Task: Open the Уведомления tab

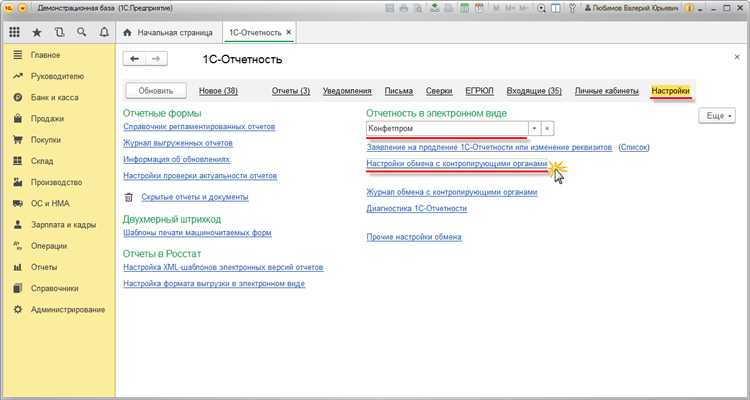Action: [347, 91]
